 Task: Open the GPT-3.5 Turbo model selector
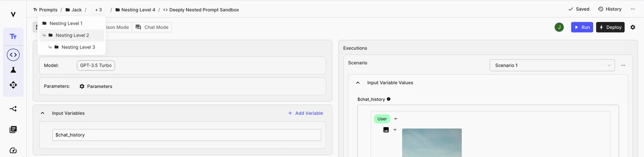(x=96, y=65)
